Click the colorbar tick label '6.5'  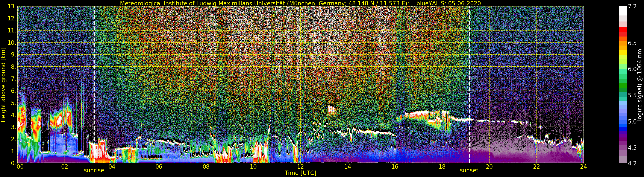point(632,43)
